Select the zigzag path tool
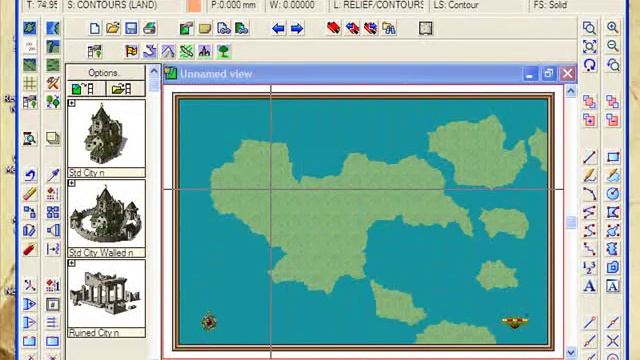 click(589, 212)
